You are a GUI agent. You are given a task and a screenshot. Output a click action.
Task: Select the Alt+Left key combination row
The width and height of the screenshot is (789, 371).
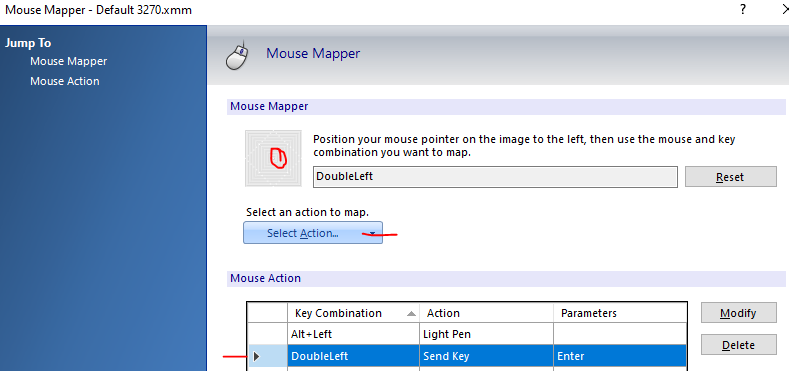pos(466,334)
